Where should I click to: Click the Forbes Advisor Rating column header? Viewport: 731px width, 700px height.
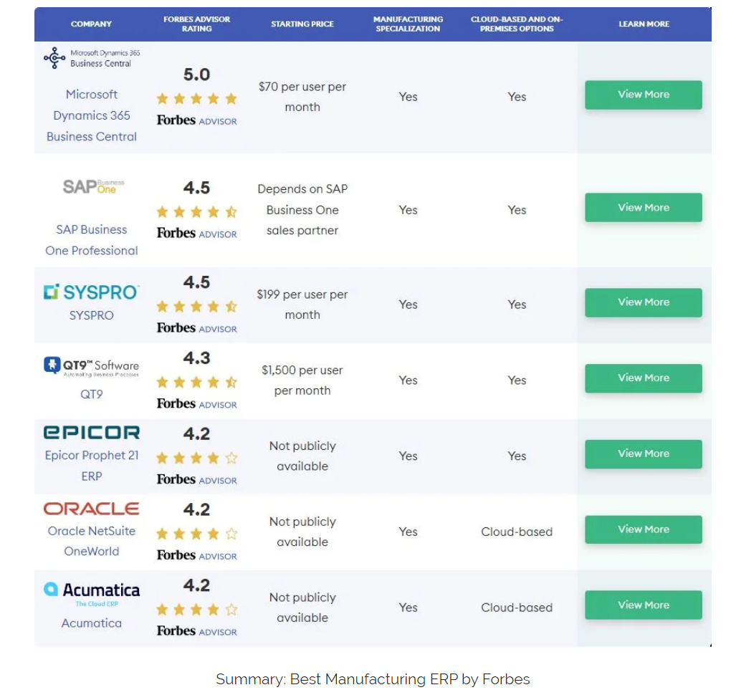pyautogui.click(x=196, y=24)
